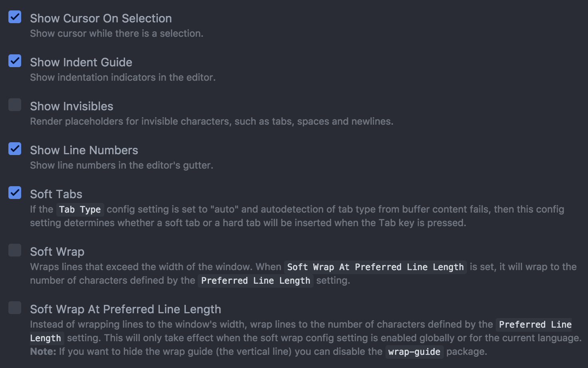Click the Show Line Numbers heading
Viewport: 588px width, 368px height.
[84, 150]
